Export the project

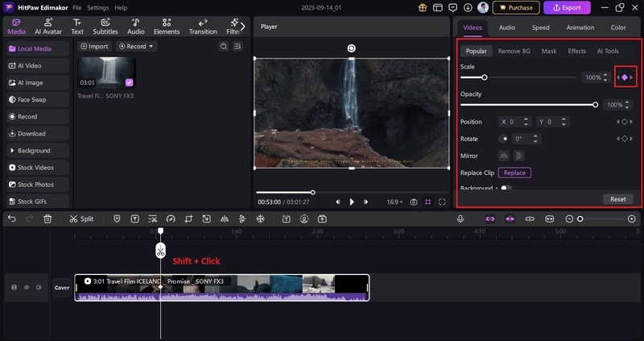click(567, 7)
